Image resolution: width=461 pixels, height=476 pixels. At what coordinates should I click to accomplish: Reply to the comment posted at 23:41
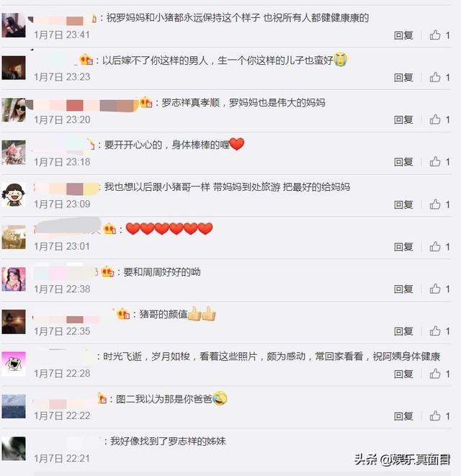(403, 35)
